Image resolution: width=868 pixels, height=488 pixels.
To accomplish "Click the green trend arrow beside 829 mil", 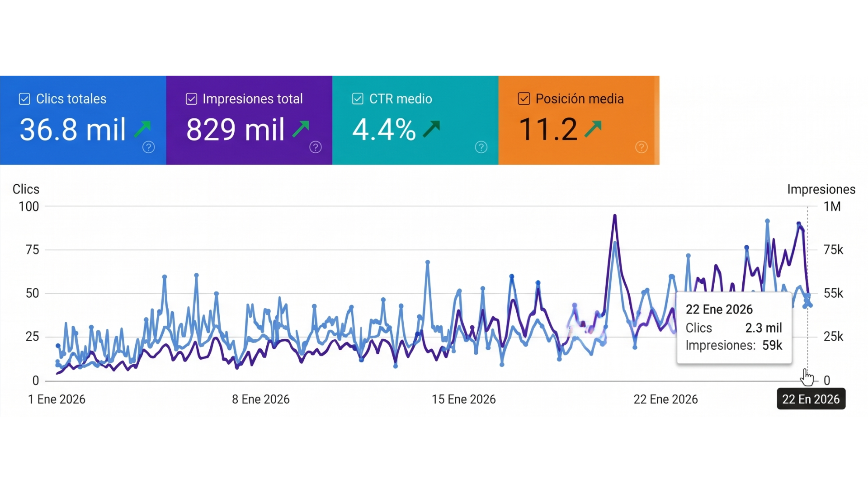I will click(301, 129).
